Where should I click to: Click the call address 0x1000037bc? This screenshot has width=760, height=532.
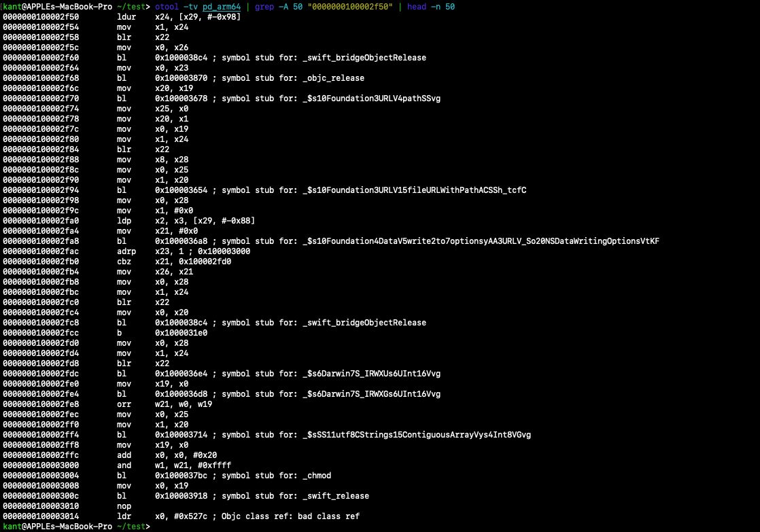[182, 476]
